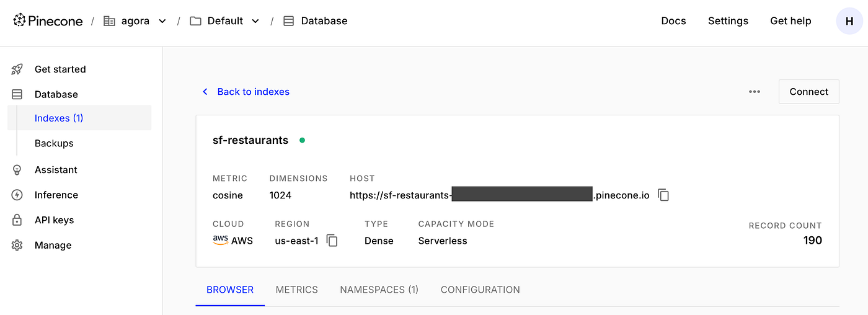
Task: Open Settings in top bar
Action: (x=728, y=21)
